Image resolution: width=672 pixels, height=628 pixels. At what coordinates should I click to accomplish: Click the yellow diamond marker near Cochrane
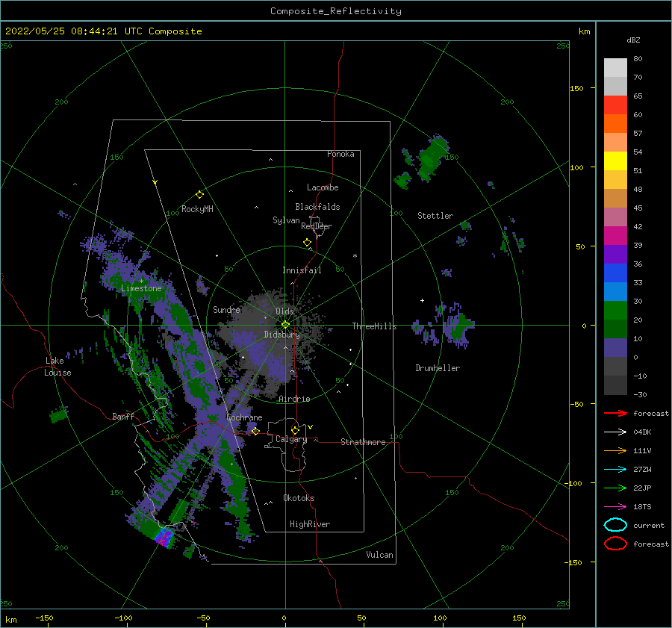click(x=255, y=431)
